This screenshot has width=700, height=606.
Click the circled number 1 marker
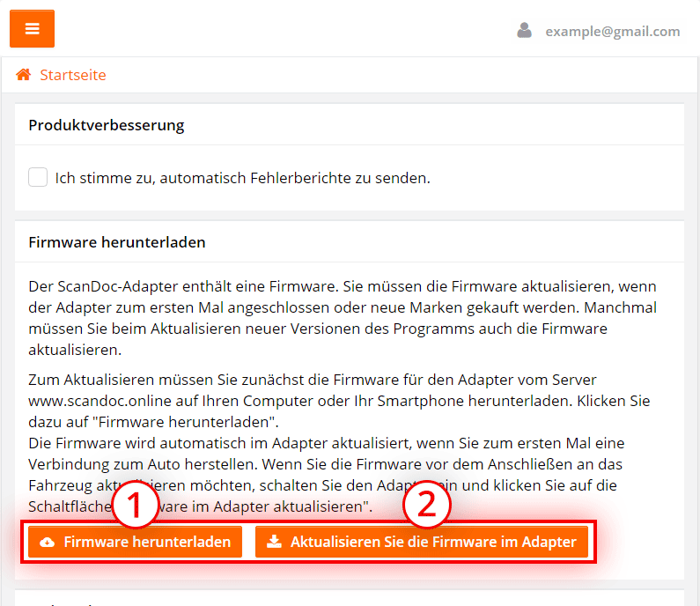pos(135,505)
